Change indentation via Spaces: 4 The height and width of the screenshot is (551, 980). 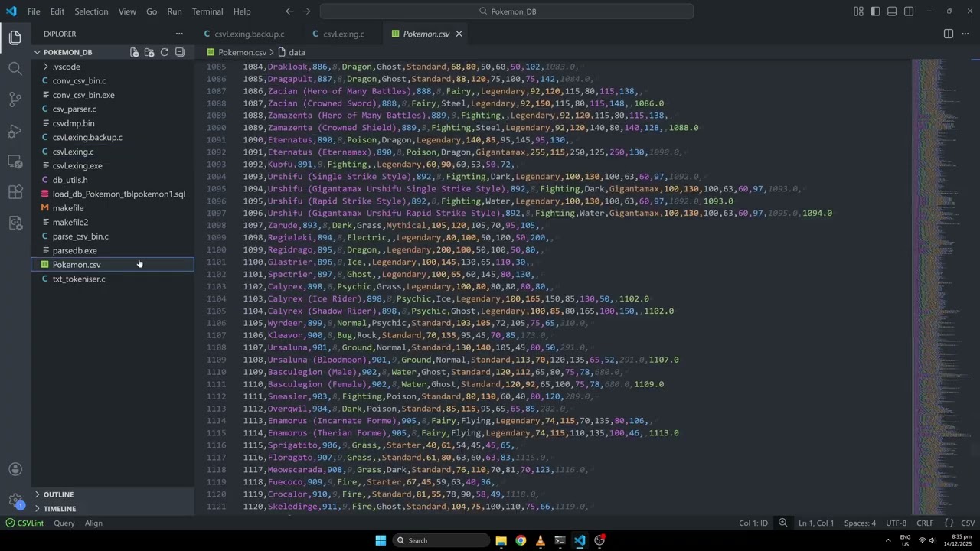[x=860, y=523]
